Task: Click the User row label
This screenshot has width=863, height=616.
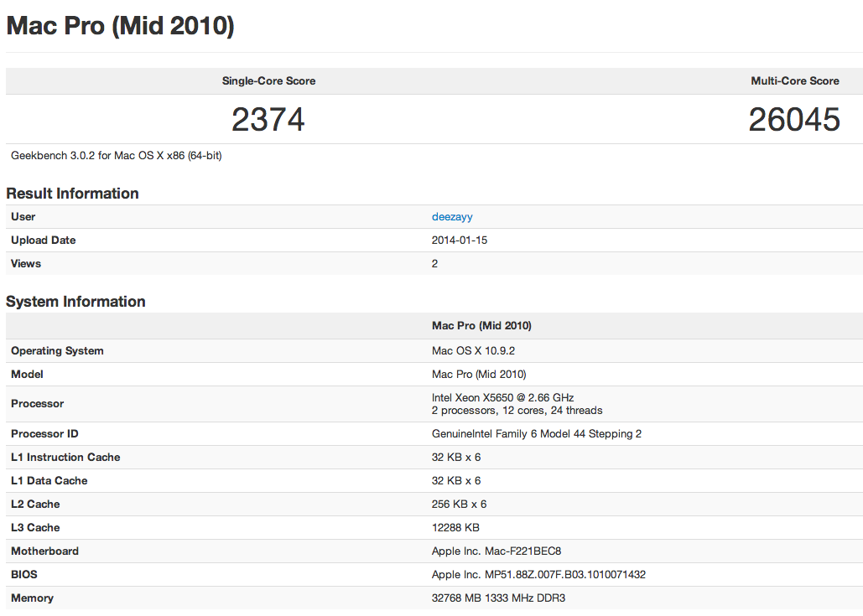Action: click(x=23, y=217)
